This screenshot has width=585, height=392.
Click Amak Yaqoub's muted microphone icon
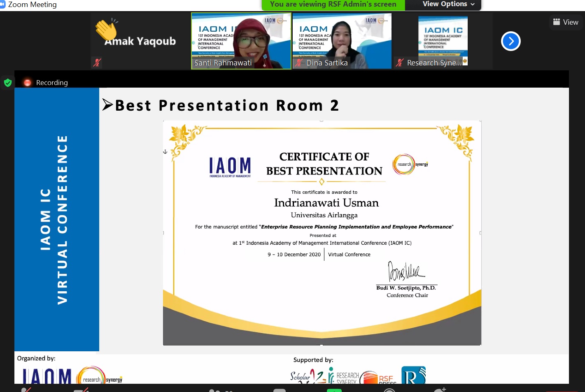click(x=97, y=63)
